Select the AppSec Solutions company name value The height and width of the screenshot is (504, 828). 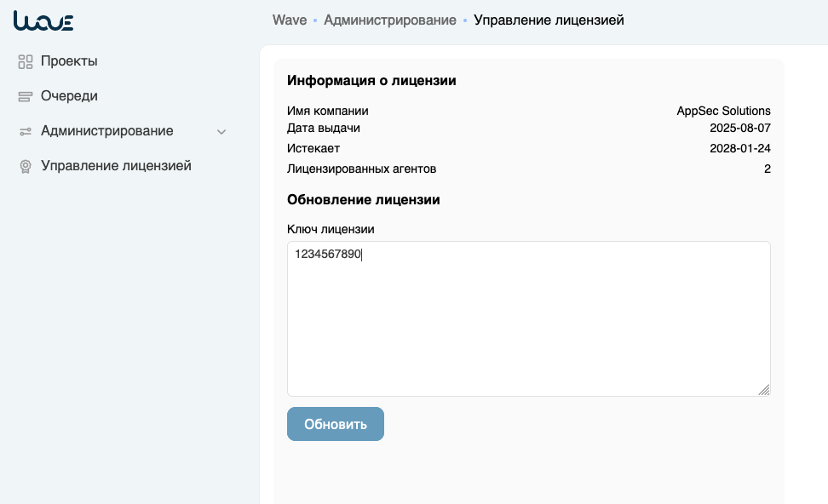tap(723, 111)
